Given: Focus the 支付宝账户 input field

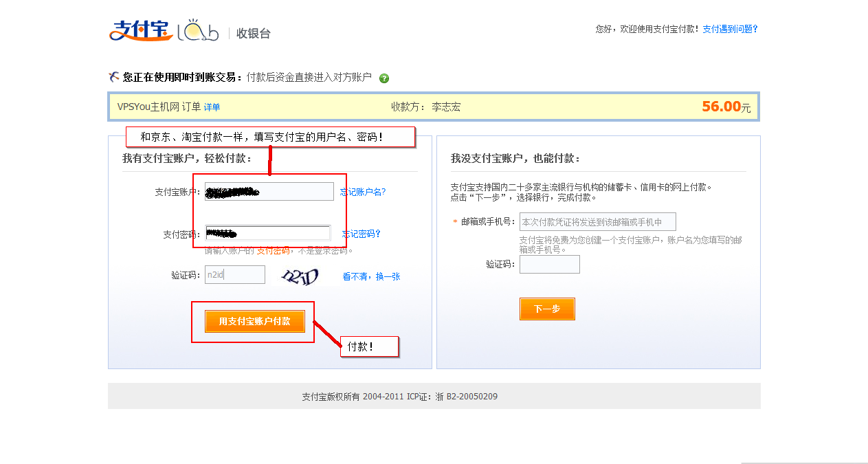Looking at the screenshot, I should tap(269, 192).
